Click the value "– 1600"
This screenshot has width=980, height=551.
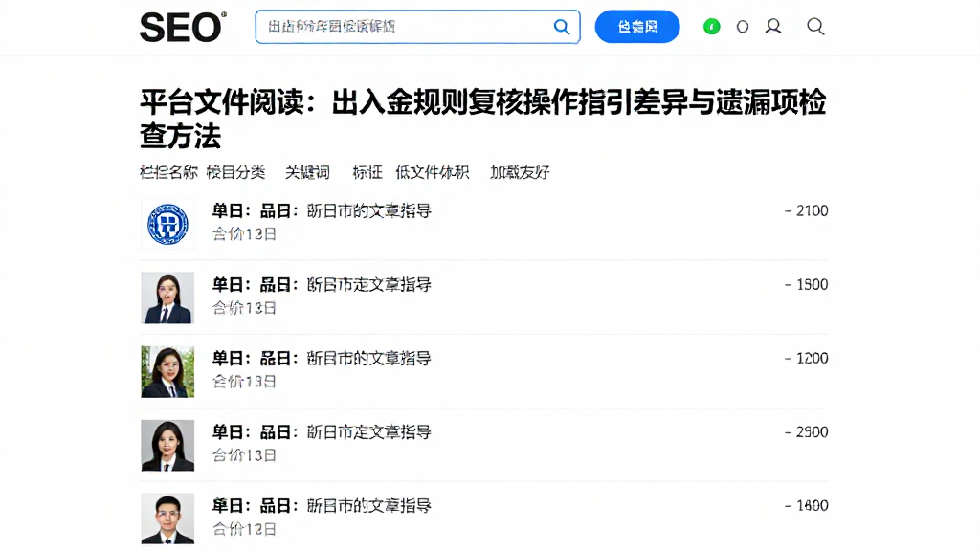pyautogui.click(x=806, y=506)
